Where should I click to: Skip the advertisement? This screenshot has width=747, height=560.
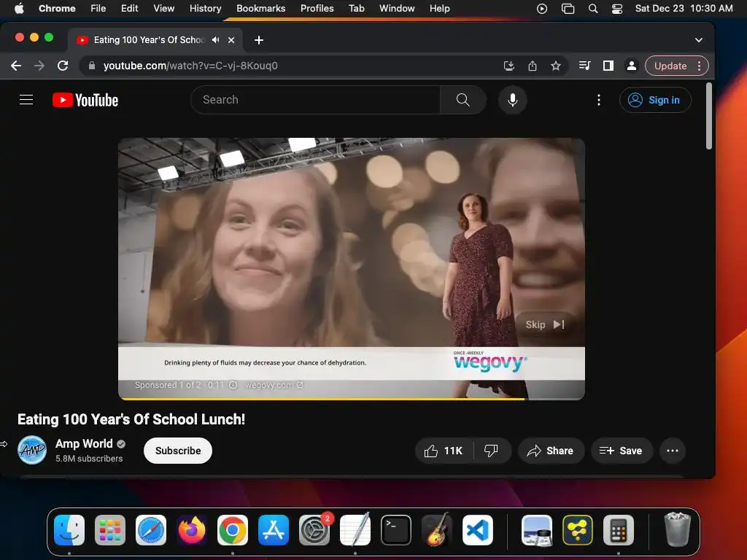click(x=544, y=324)
